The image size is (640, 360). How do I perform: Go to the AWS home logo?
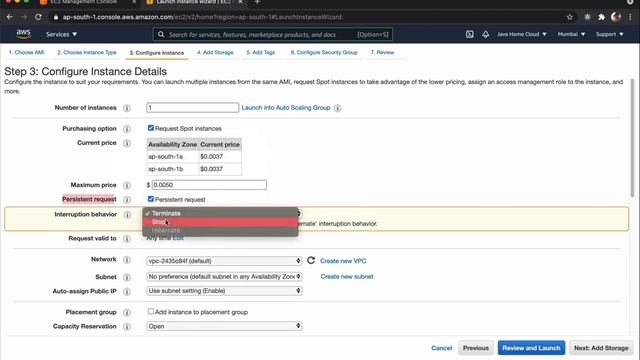pos(24,34)
